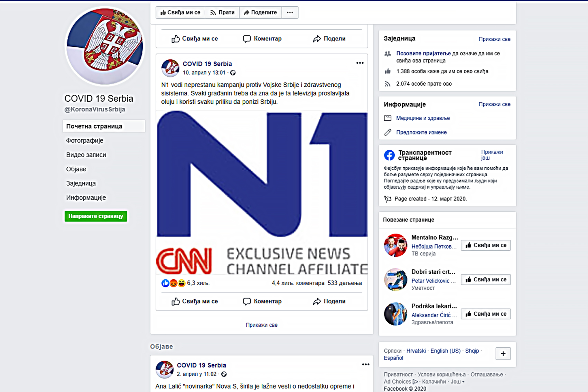The image size is (588, 392).
Task: Click the pencil icon for Предложите измене
Action: pos(388,132)
